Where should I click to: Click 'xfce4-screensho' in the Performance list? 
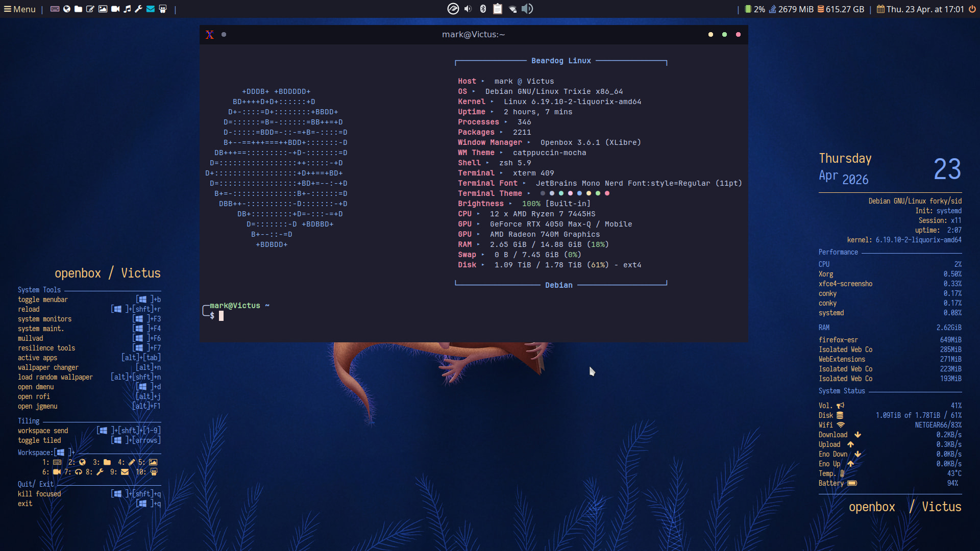845,284
